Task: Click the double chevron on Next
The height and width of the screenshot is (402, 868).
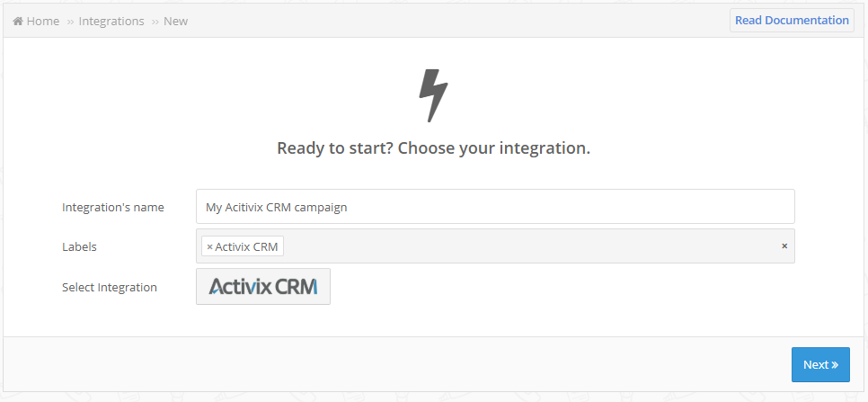Action: [834, 365]
